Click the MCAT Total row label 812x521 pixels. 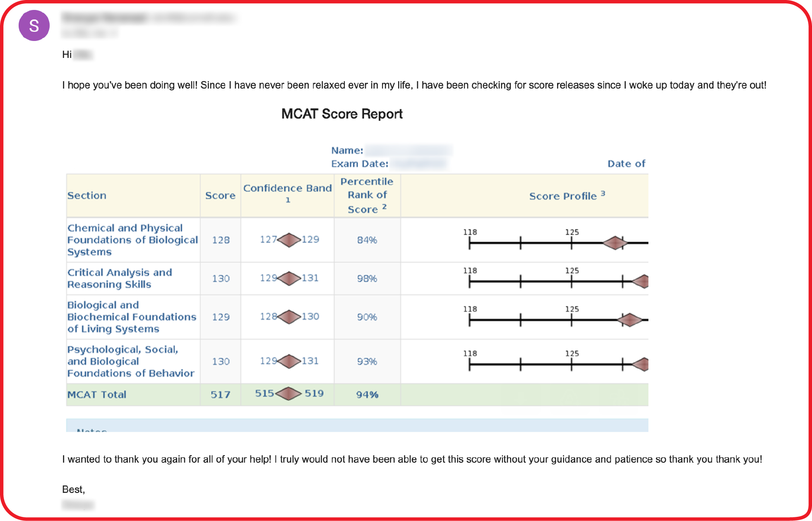click(97, 395)
